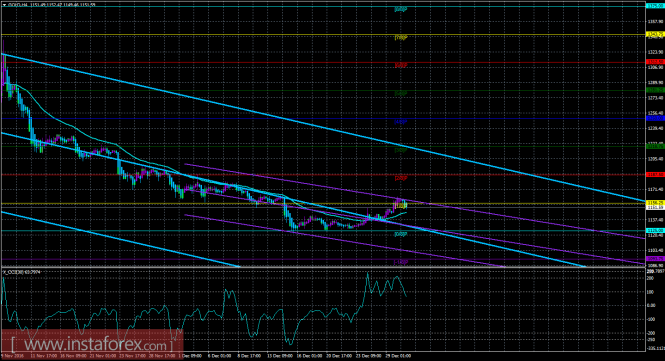Select the purple -1/8 pivot label at the bottom
The width and height of the screenshot is (665, 361).
click(x=401, y=262)
